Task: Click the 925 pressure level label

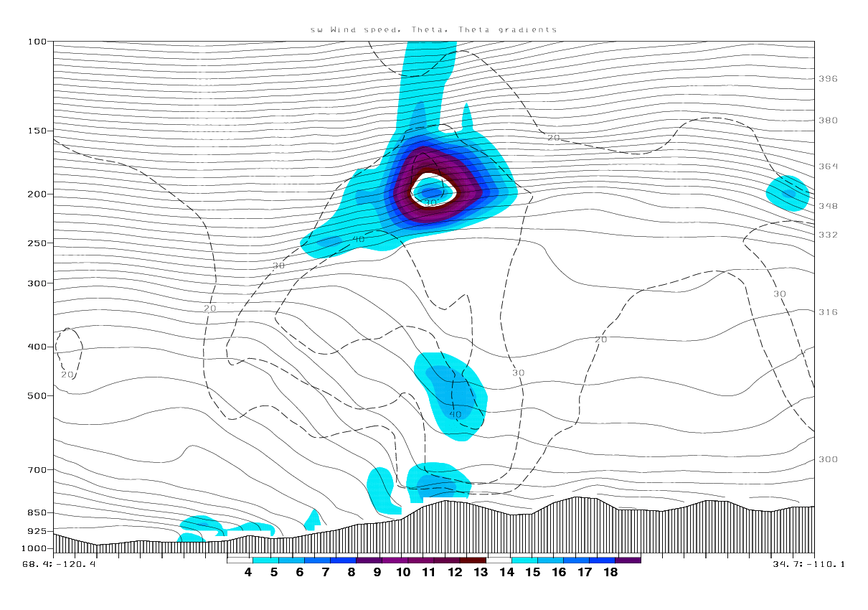Action: click(37, 531)
